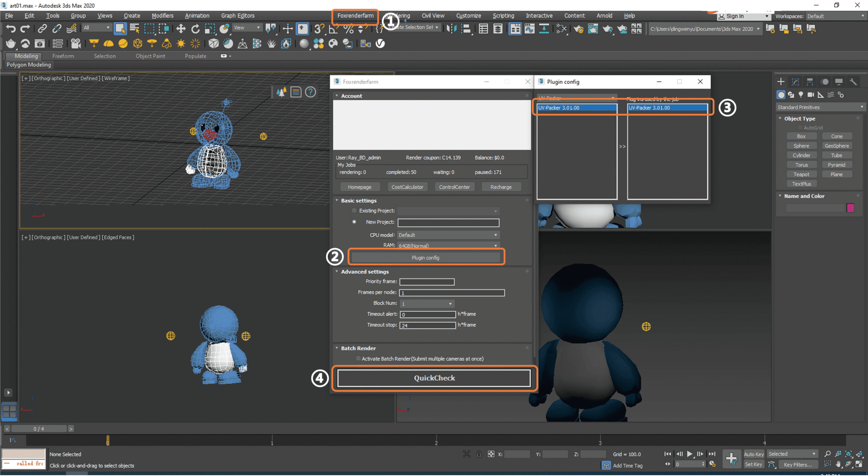Toggle the selection lock padlock

(x=479, y=454)
